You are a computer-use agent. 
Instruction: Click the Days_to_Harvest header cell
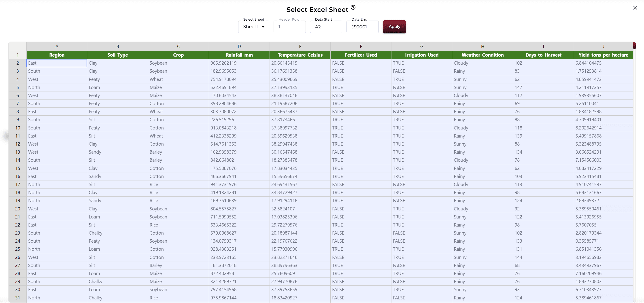tap(544, 55)
